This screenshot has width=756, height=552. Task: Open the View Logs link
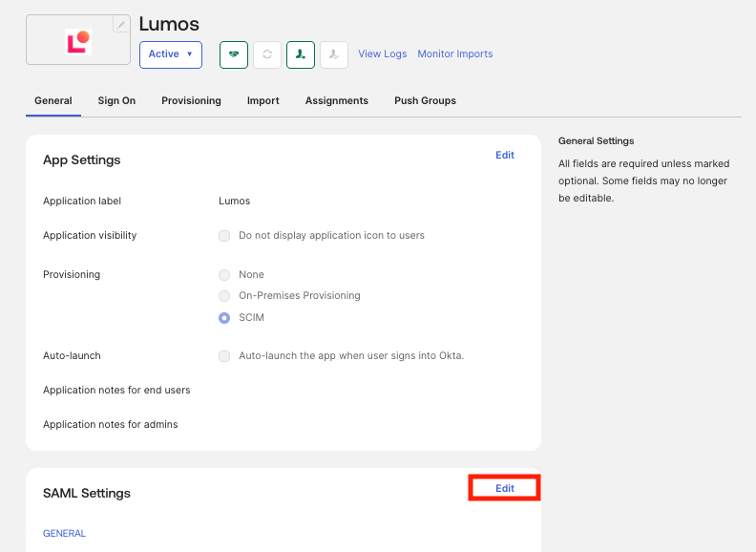[383, 54]
